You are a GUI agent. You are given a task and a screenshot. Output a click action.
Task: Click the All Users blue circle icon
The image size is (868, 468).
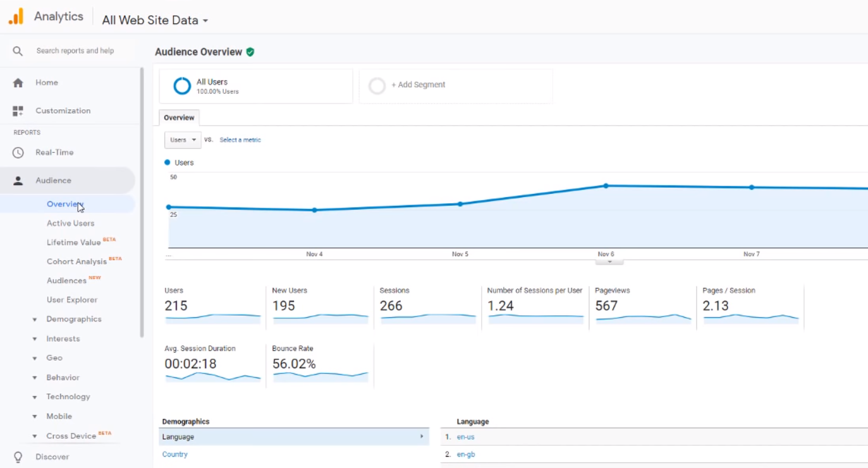pos(182,86)
